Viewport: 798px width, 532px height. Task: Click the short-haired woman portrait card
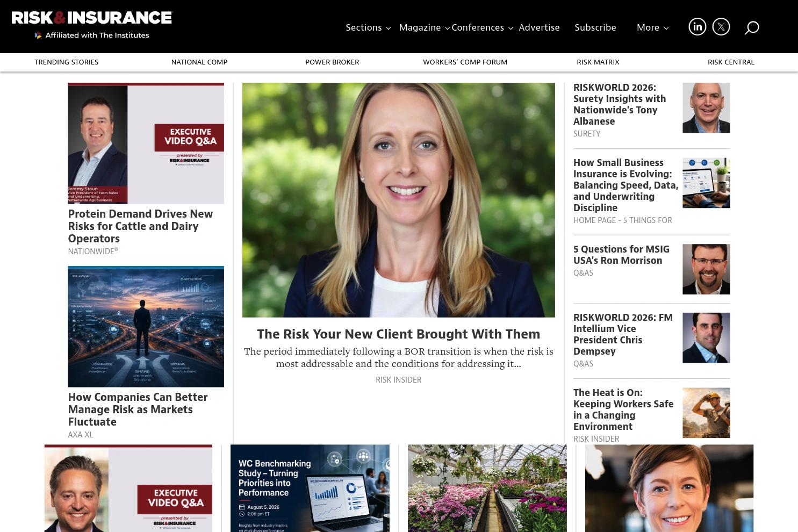(x=669, y=488)
